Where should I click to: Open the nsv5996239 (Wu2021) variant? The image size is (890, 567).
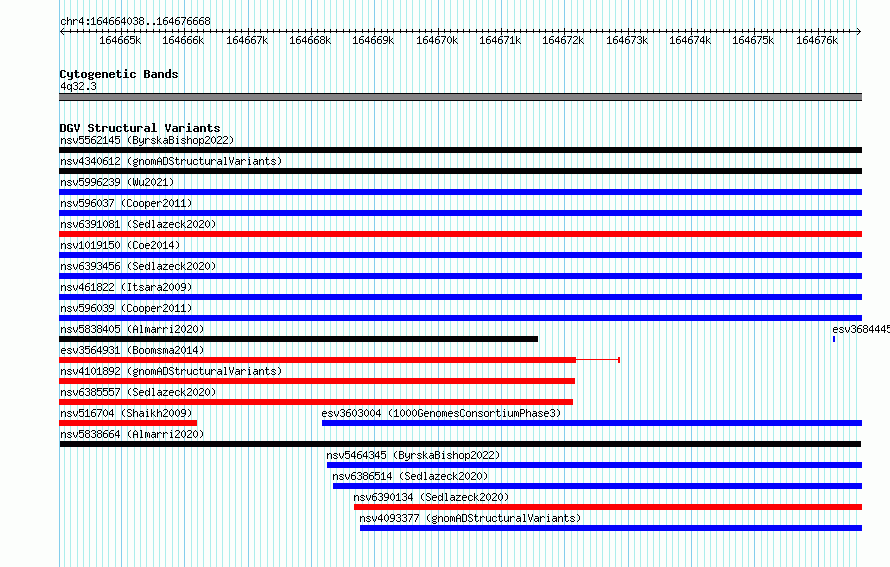117,182
